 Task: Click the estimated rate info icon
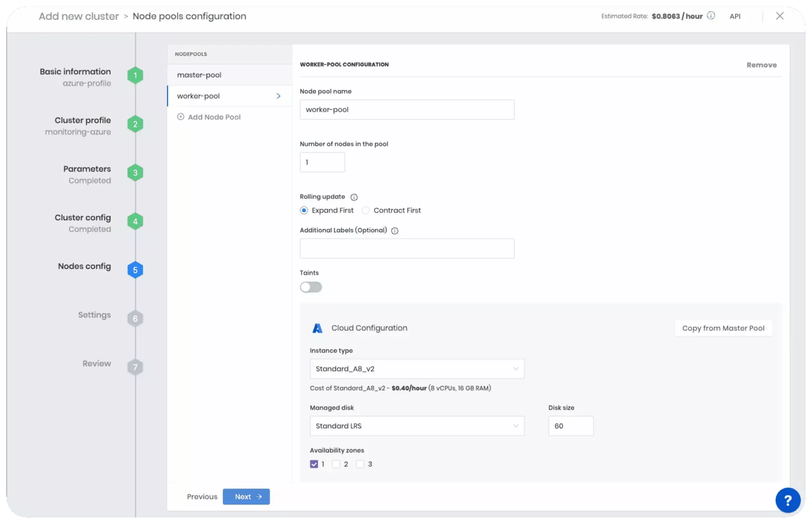pos(711,16)
